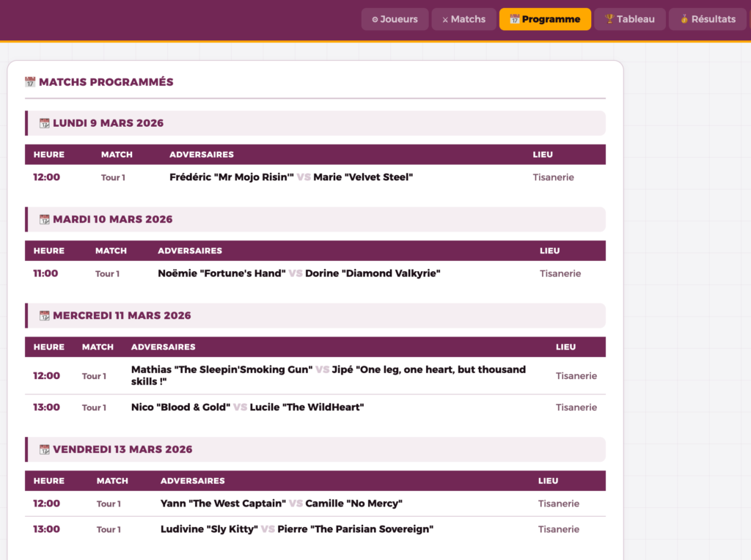Select Frédéric "Mr Mojo Risin'" player name
The width and height of the screenshot is (751, 560).
point(232,177)
